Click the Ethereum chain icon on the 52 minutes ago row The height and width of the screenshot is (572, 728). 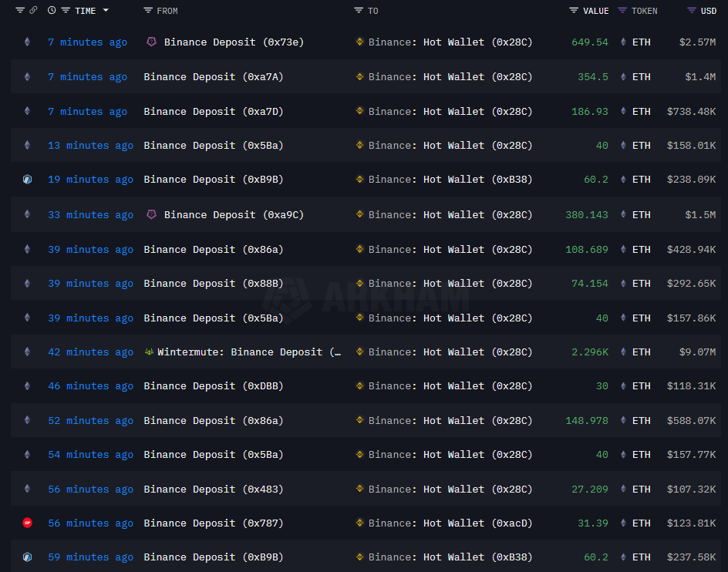(x=28, y=420)
